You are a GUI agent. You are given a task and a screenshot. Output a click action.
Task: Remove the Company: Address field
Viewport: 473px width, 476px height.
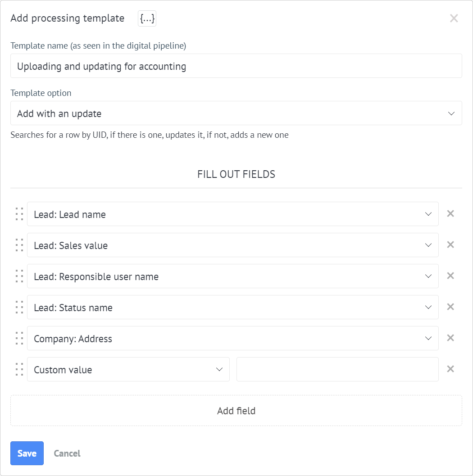450,338
